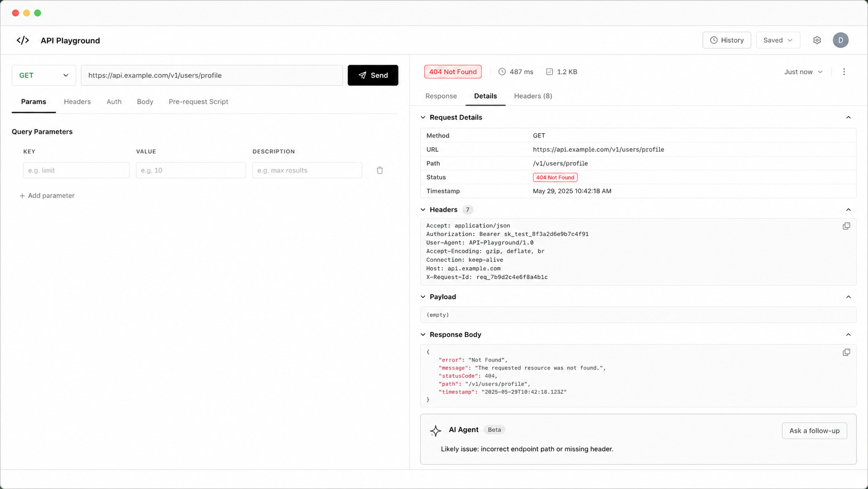The width and height of the screenshot is (868, 489).
Task: Click the size icon beside 1.2 KB
Action: 549,72
